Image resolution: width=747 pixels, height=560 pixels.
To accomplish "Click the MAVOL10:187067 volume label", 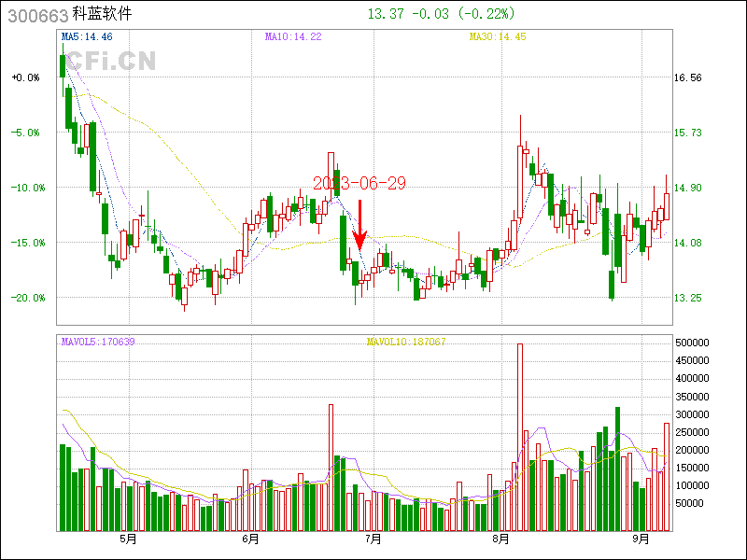I will [x=406, y=342].
